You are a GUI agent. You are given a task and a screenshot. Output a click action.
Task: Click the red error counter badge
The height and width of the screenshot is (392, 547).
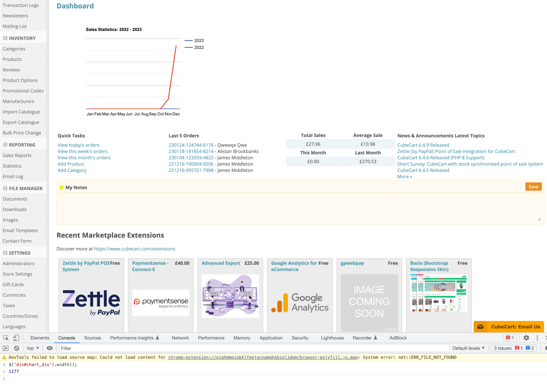click(x=510, y=338)
